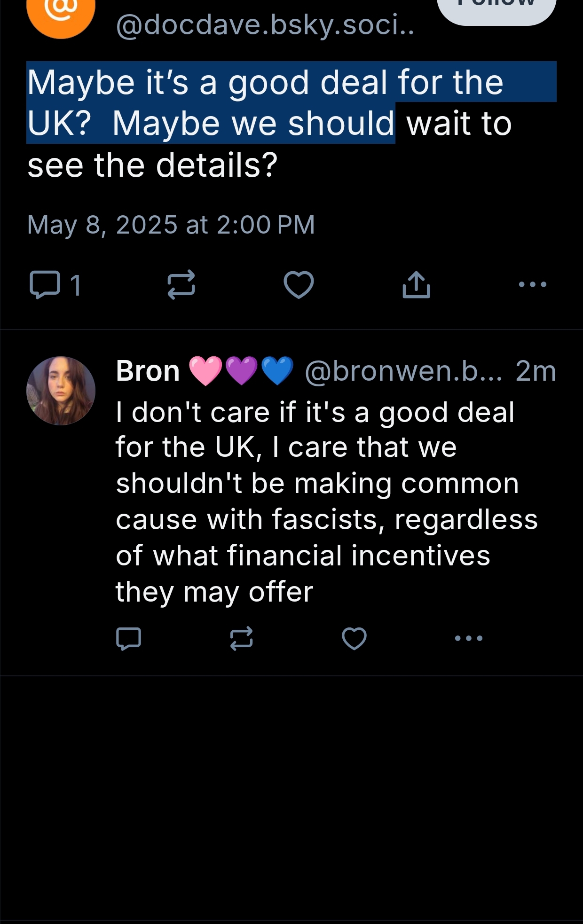Viewport: 583px width, 924px height.
Task: Repost docdave's main post
Action: coord(181,284)
